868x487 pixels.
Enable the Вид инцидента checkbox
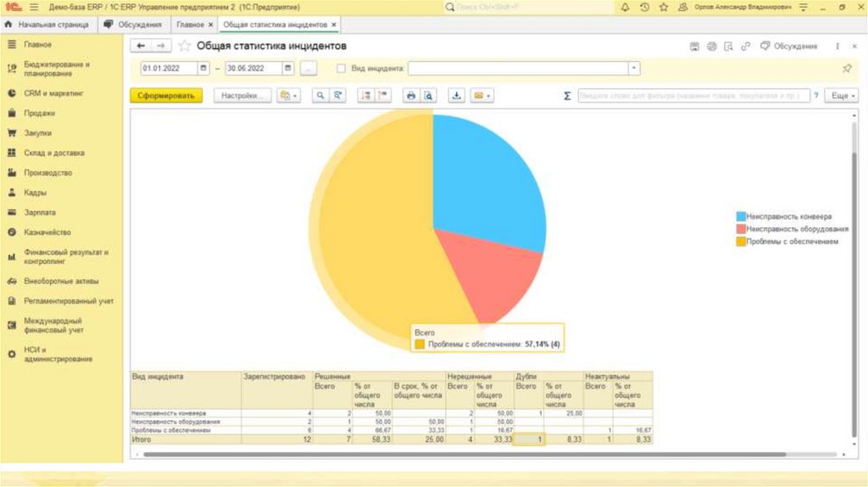coord(341,69)
